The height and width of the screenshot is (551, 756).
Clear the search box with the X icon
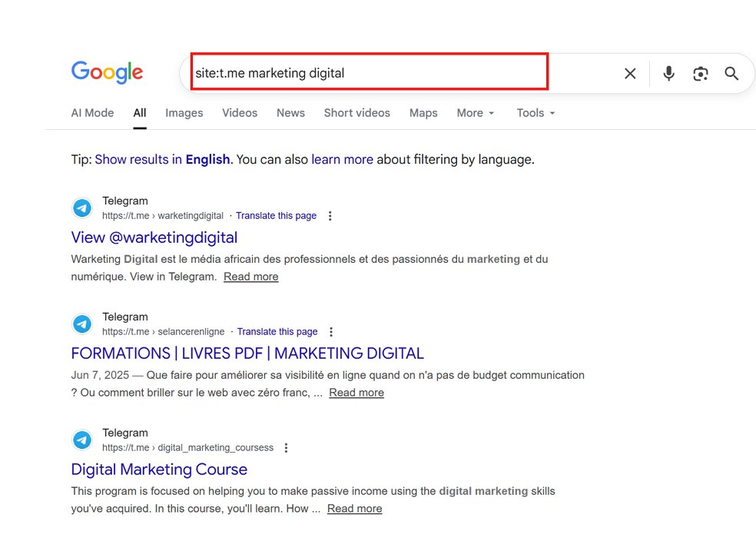click(x=630, y=73)
